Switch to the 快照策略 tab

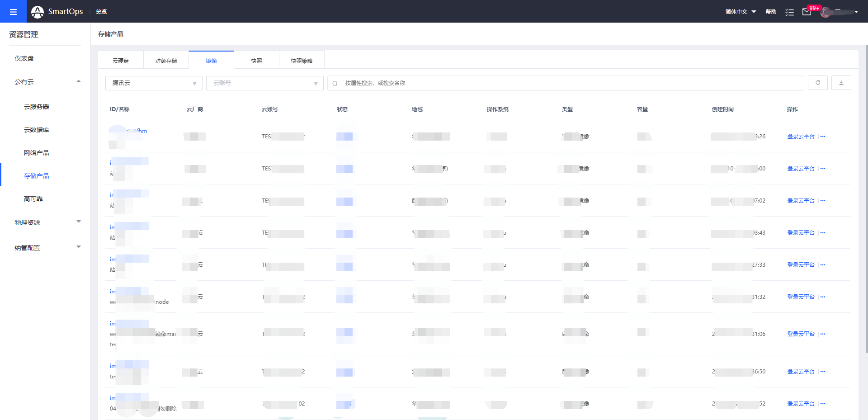click(x=302, y=61)
